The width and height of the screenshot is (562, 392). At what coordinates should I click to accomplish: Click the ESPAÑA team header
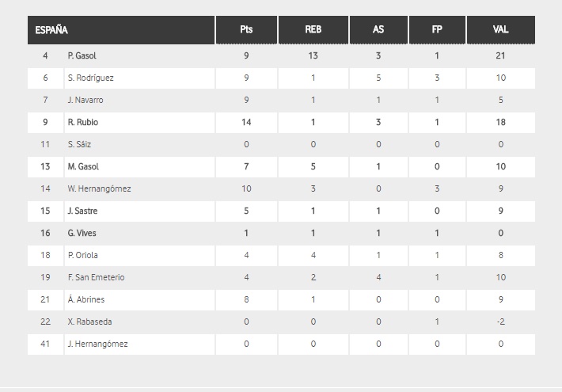(x=51, y=30)
